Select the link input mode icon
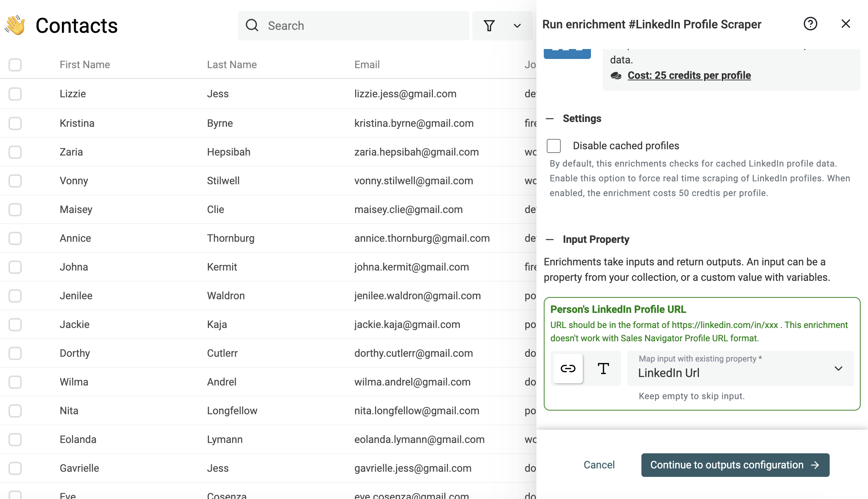 pyautogui.click(x=567, y=368)
